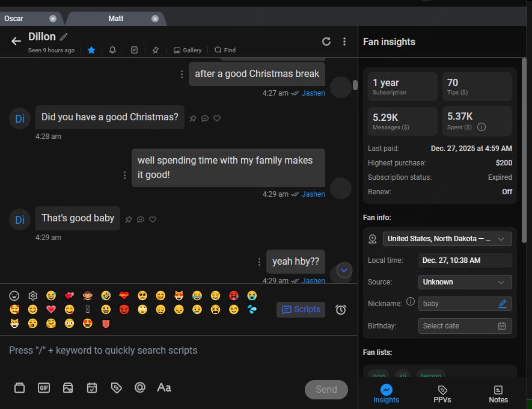This screenshot has height=409, width=532.
Task: Attach an image with picture icon
Action: click(x=68, y=387)
